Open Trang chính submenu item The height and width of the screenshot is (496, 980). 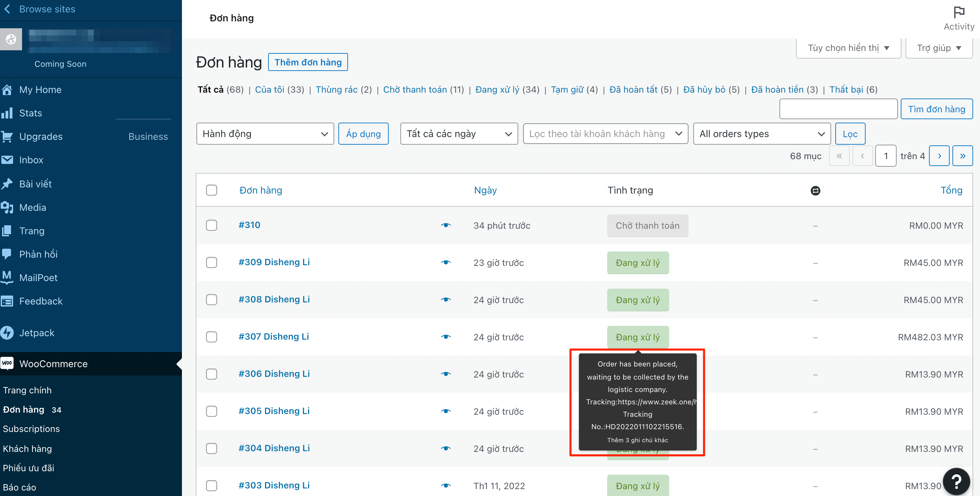pyautogui.click(x=27, y=390)
